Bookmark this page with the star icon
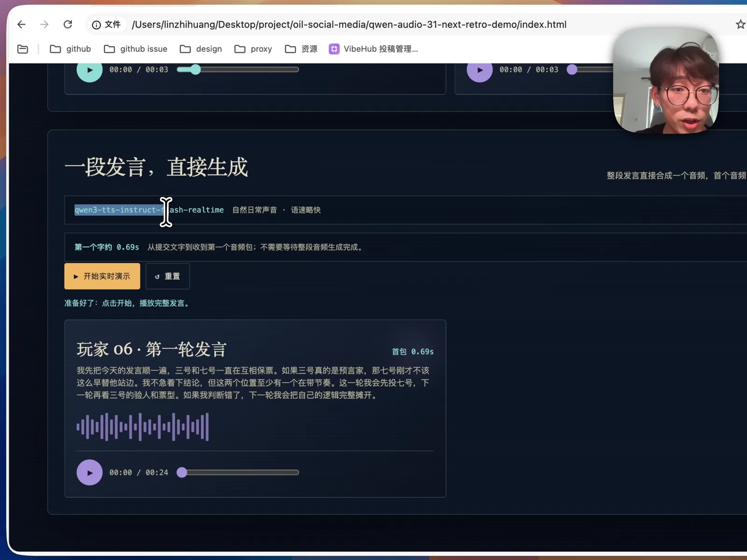This screenshot has height=560, width=747. (x=740, y=24)
